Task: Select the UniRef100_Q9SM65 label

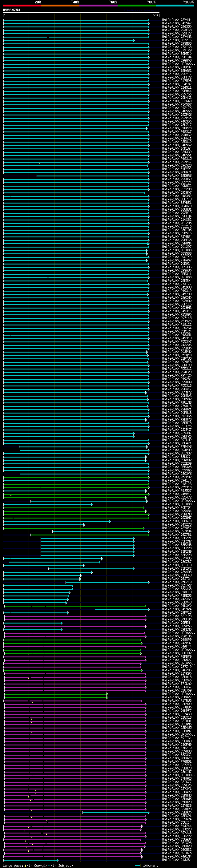Action: (177, 43)
